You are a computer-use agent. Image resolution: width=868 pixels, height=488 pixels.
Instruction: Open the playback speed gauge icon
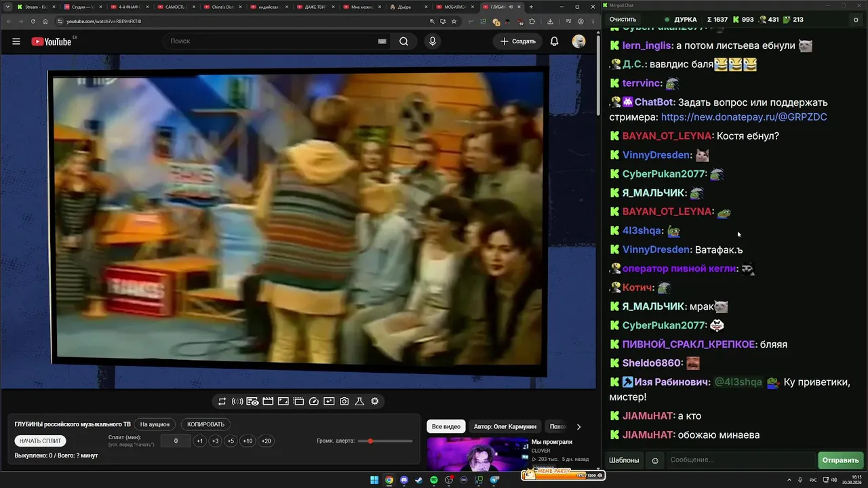(x=313, y=401)
